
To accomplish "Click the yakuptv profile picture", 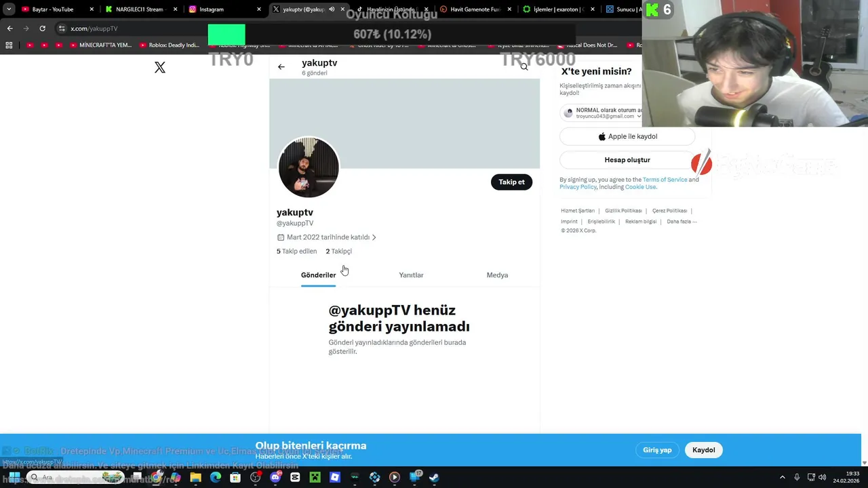I will (309, 167).
